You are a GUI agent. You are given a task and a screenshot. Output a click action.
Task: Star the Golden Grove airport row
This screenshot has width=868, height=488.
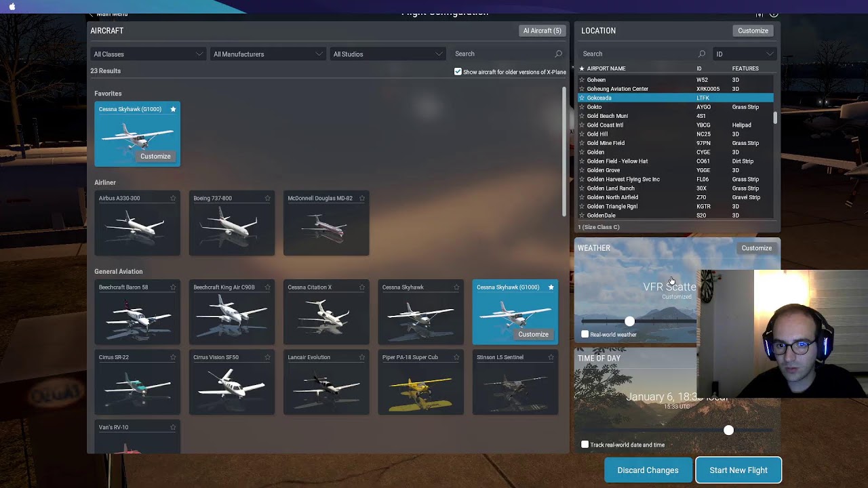click(581, 170)
